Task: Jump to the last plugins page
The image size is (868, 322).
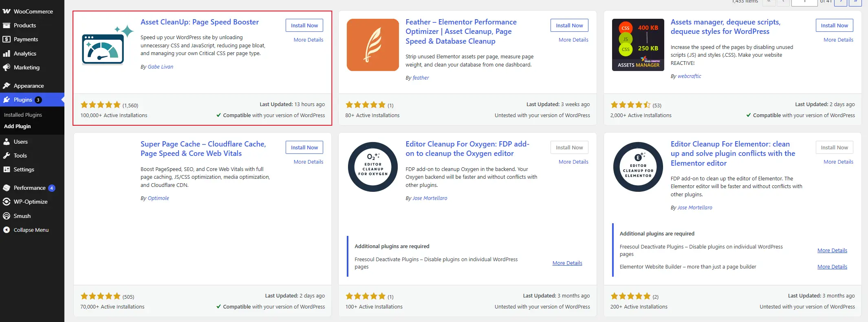Action: [855, 2]
